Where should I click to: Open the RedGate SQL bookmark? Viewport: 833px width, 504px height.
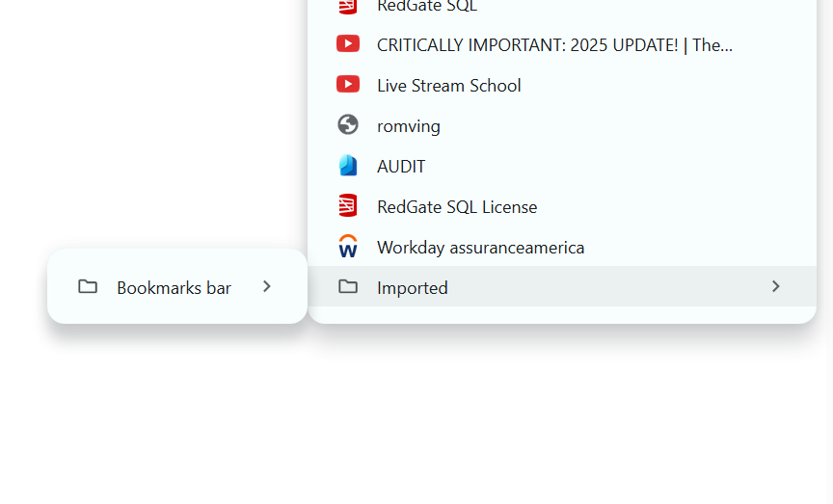[x=562, y=7]
